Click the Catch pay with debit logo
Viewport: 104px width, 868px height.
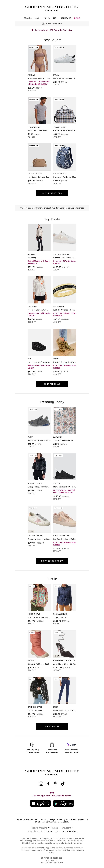(71, 744)
